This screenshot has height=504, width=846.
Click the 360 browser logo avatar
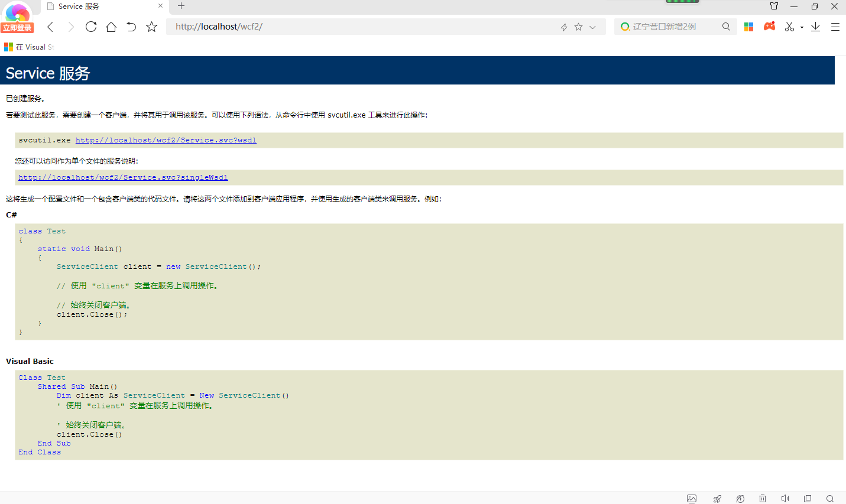(18, 12)
